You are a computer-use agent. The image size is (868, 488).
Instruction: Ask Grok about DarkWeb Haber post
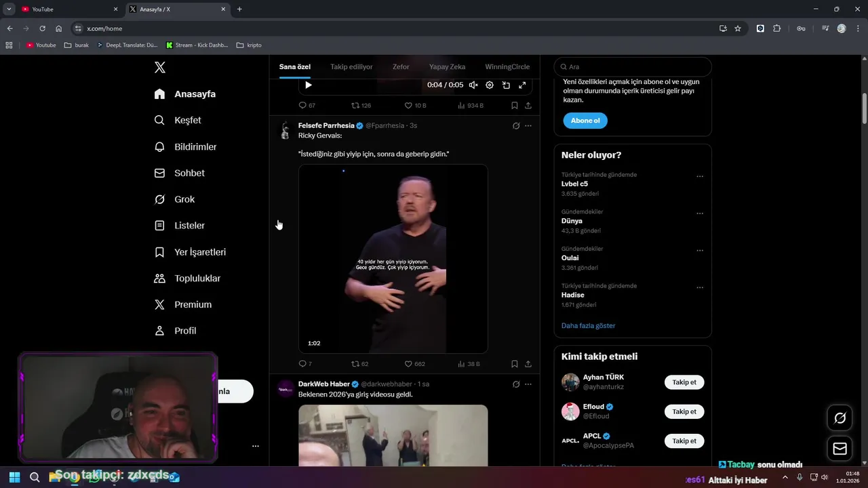pos(516,384)
